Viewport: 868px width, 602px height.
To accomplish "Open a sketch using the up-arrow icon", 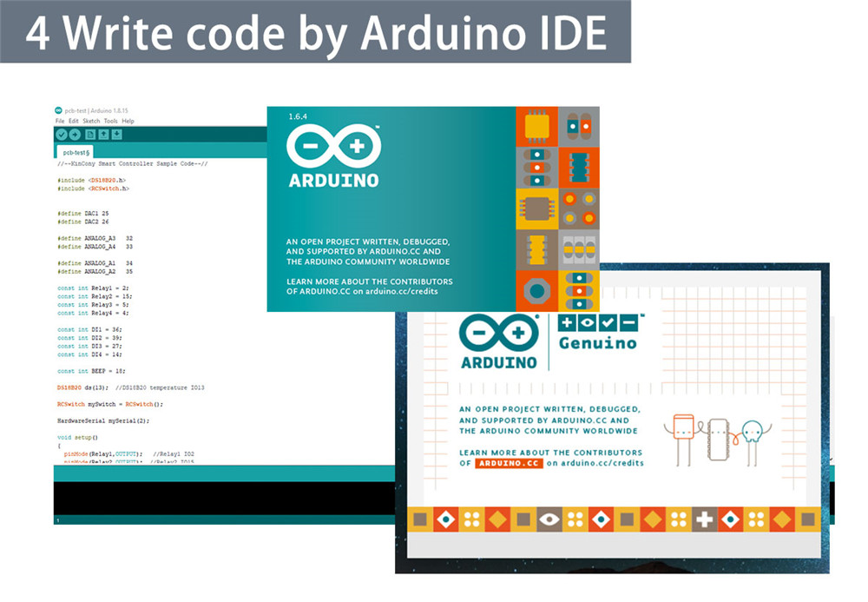I will click(x=103, y=135).
